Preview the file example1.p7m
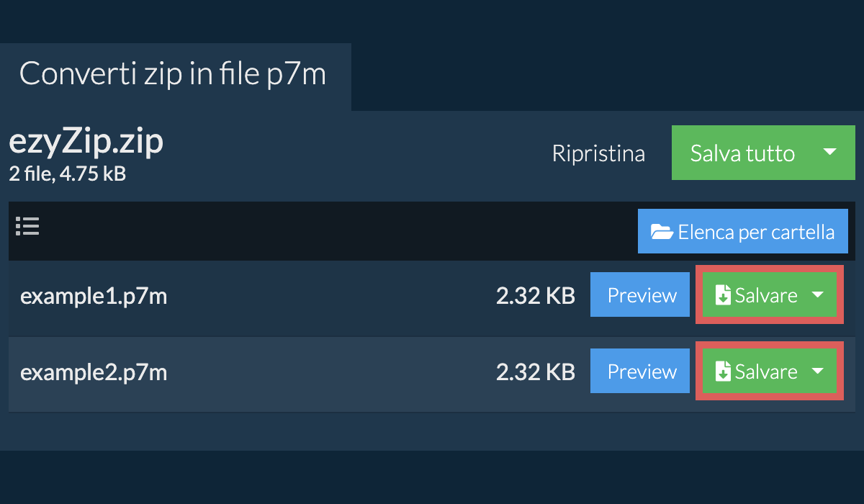Viewport: 864px width, 504px height. pyautogui.click(x=639, y=294)
